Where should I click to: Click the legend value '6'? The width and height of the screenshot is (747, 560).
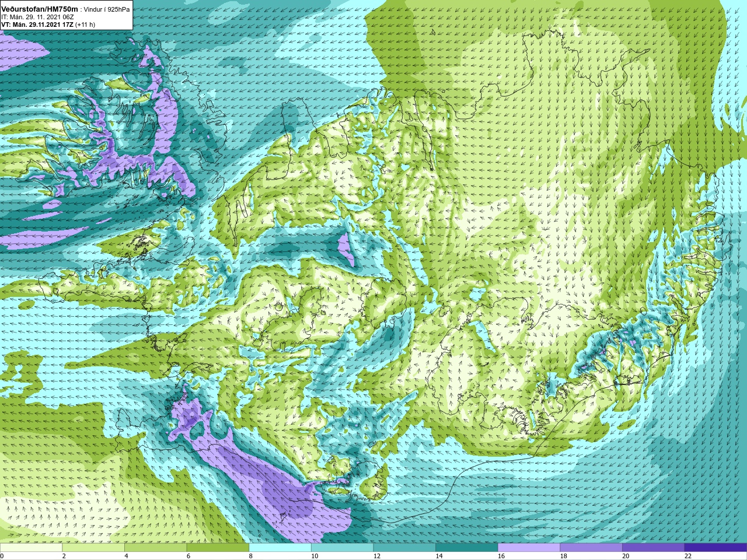coord(189,556)
